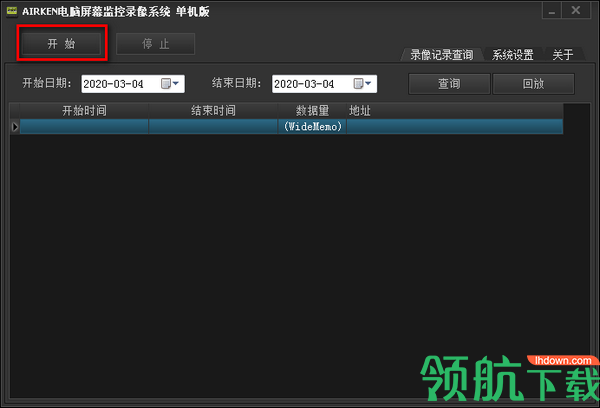Image resolution: width=600 pixels, height=408 pixels.
Task: Click the 回放 (Playback) button
Action: point(533,84)
